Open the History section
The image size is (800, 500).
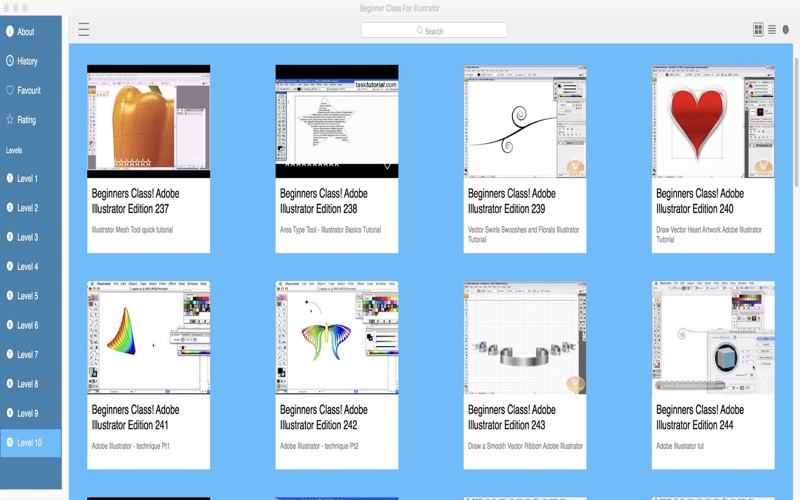click(x=31, y=61)
